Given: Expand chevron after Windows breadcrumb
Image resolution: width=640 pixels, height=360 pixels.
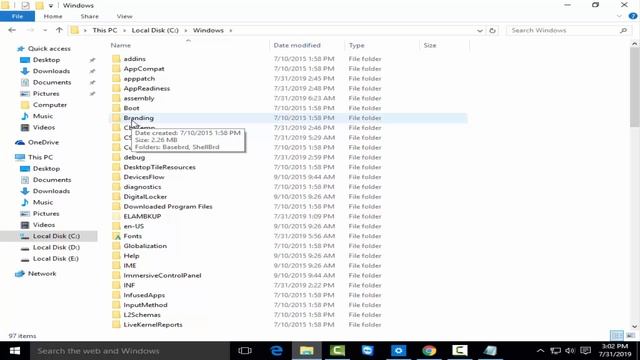Looking at the screenshot, I should click(x=231, y=31).
